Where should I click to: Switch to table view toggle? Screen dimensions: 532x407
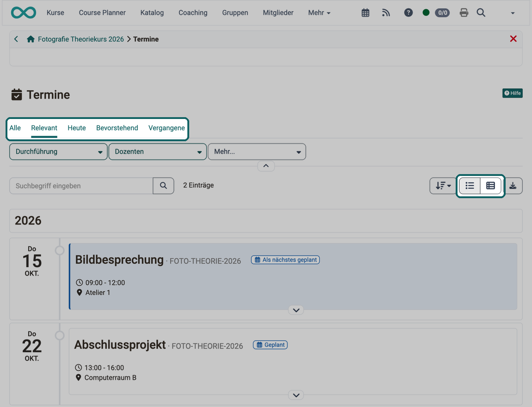click(x=491, y=186)
